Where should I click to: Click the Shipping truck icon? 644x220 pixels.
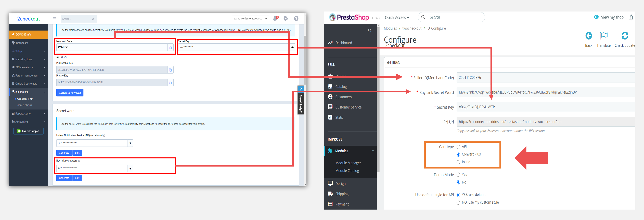click(330, 194)
